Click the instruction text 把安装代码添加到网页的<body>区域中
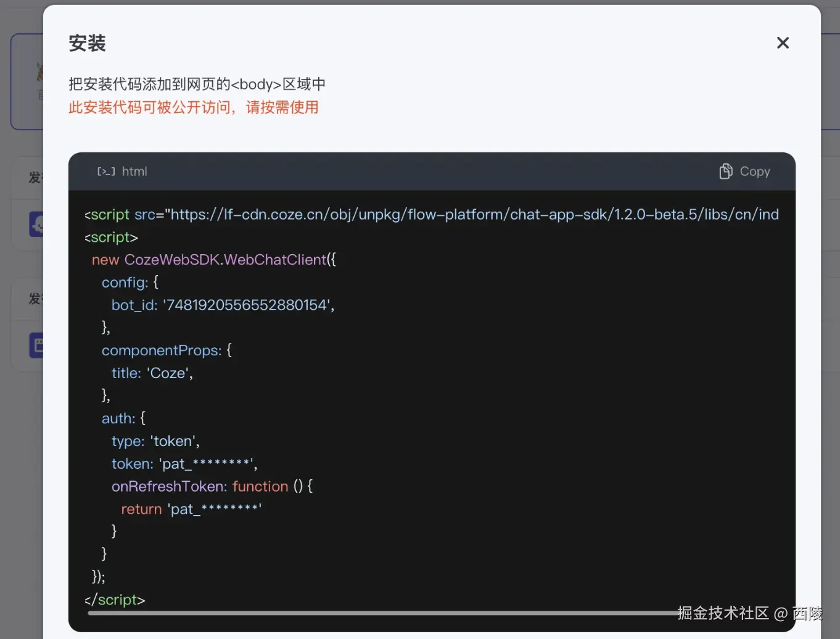840x639 pixels. pos(197,84)
